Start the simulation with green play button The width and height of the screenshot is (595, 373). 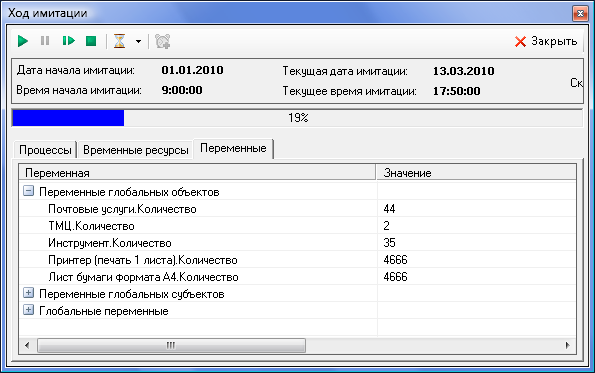click(23, 41)
